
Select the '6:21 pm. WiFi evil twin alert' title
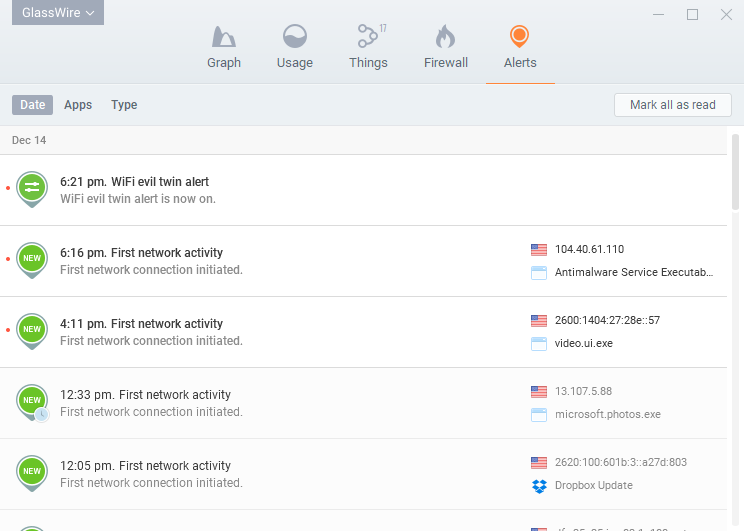134,182
